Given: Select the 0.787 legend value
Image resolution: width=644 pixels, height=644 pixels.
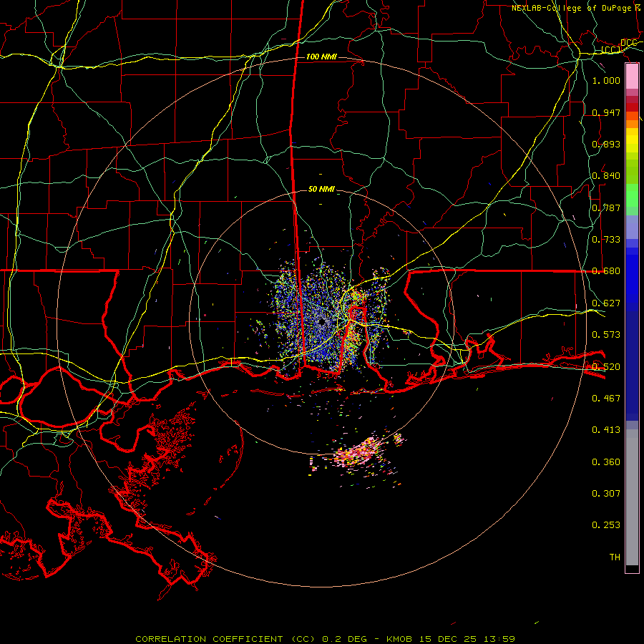Looking at the screenshot, I should click(606, 208).
